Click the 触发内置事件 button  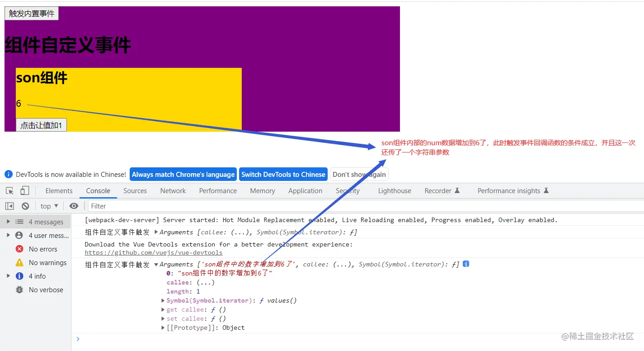pyautogui.click(x=32, y=14)
